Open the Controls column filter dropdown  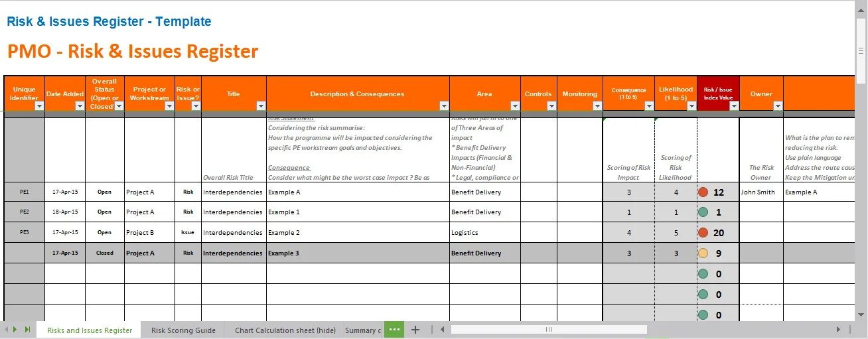551,106
